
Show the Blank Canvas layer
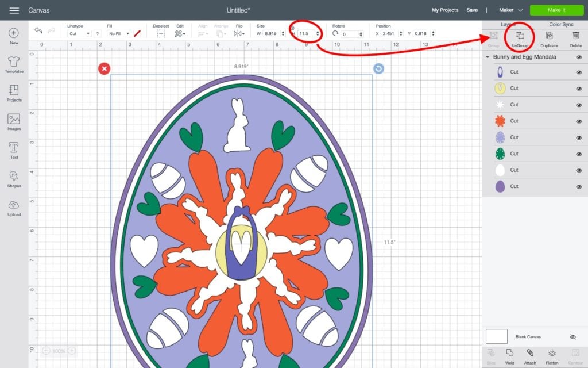(x=572, y=337)
